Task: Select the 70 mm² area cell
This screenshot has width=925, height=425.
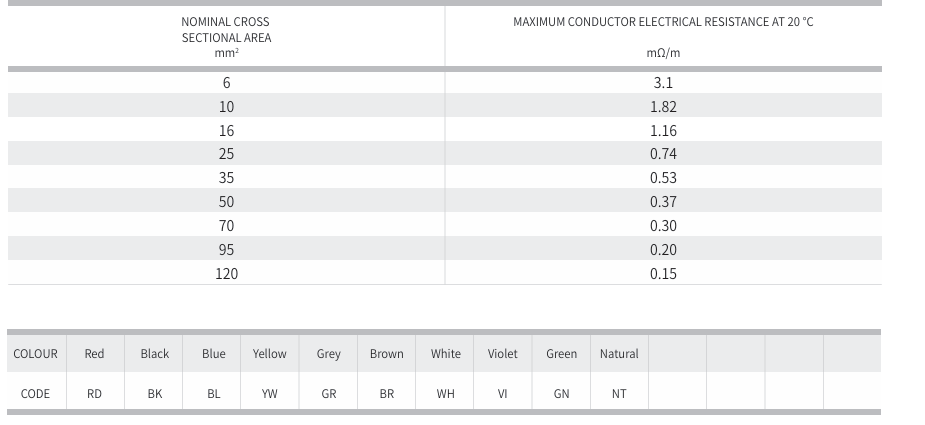Action: (226, 226)
